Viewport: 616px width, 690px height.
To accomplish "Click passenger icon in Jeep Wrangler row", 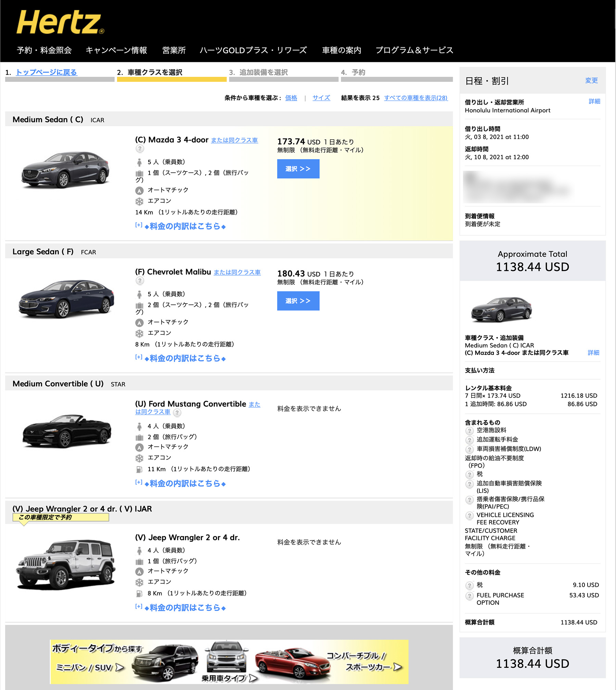I will click(139, 551).
